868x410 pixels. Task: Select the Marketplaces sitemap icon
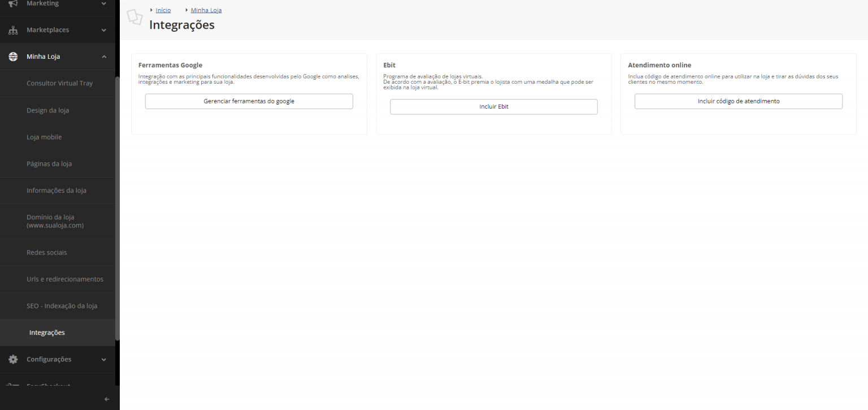pyautogui.click(x=12, y=29)
